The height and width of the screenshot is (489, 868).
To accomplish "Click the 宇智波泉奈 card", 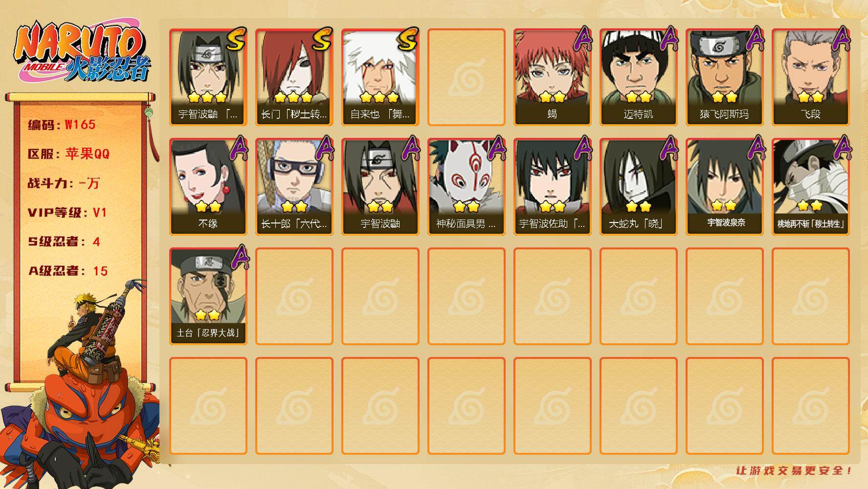I will tap(725, 187).
